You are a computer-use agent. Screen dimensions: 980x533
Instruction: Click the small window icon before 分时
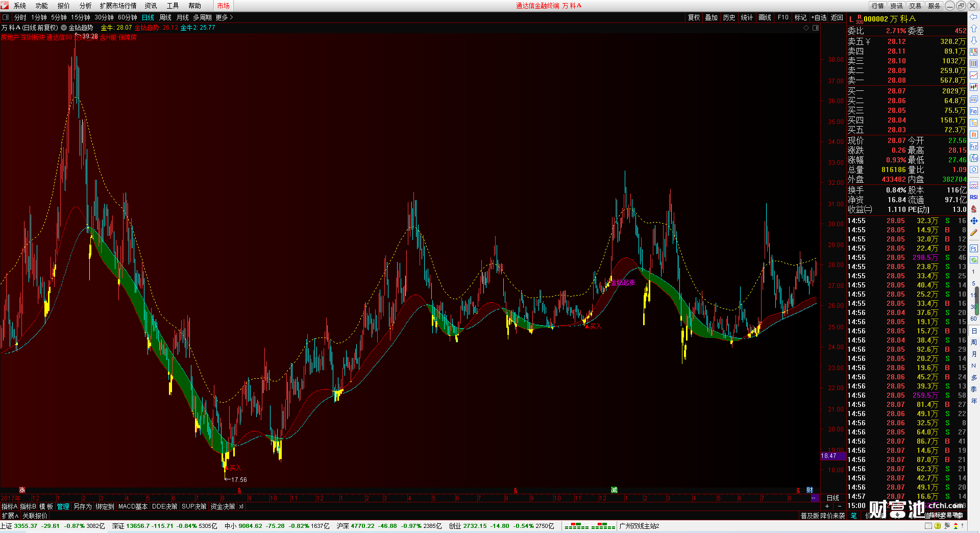[6, 17]
